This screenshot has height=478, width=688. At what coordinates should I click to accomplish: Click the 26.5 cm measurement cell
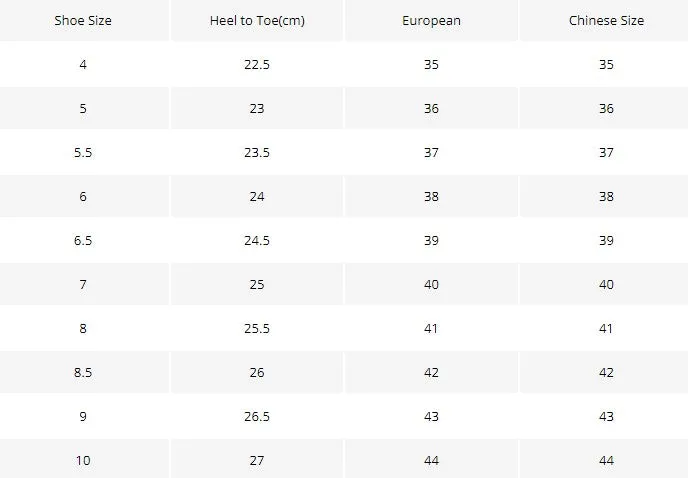pos(257,416)
